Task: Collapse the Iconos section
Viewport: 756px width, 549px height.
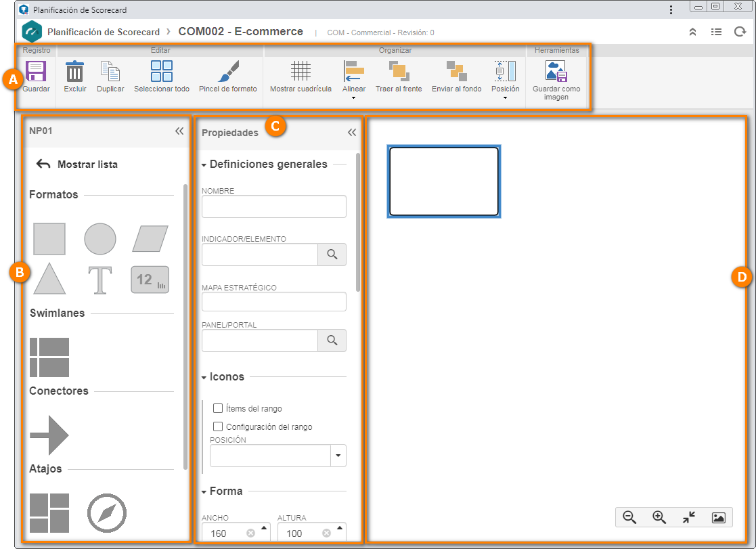Action: tap(204, 378)
